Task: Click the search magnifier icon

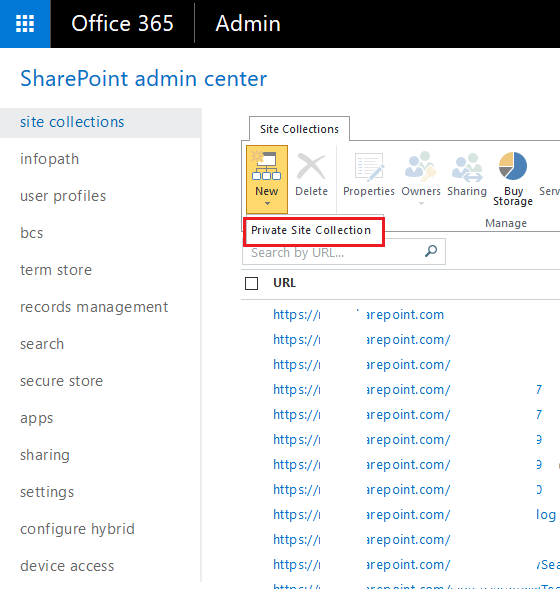Action: tap(431, 251)
